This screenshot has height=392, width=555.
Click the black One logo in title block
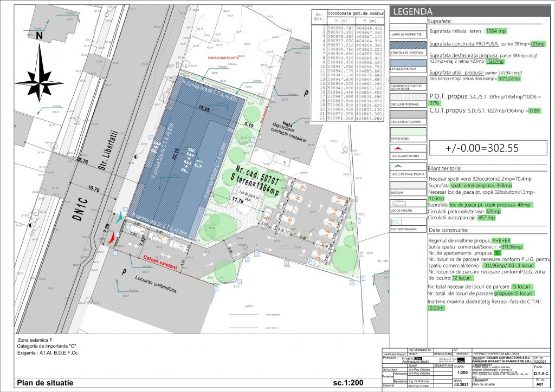tap(460, 360)
